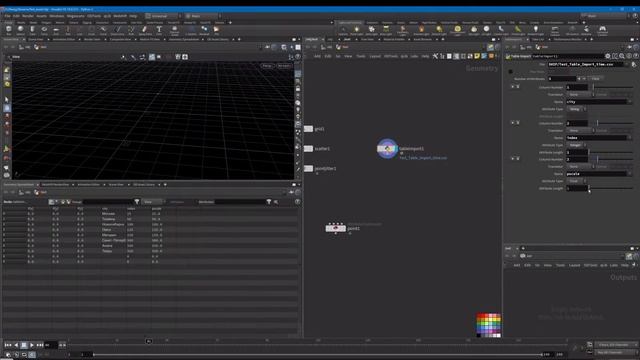This screenshot has width=640, height=360.
Task: Open name preset arrow beside city field
Action: tap(629, 102)
